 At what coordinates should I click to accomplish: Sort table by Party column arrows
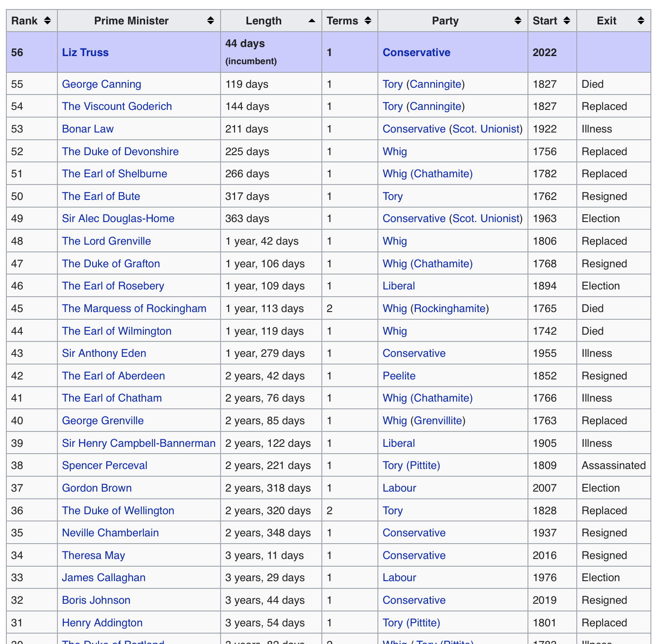(518, 21)
